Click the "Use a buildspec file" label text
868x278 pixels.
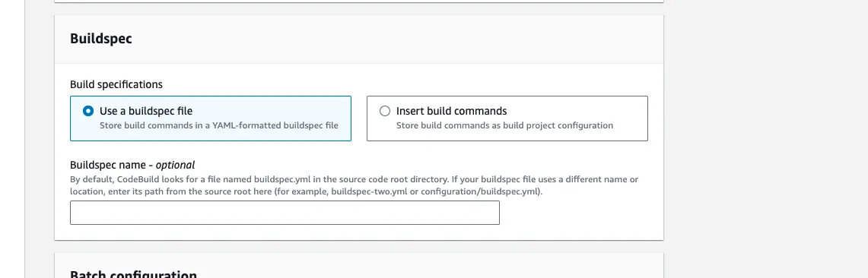click(146, 111)
